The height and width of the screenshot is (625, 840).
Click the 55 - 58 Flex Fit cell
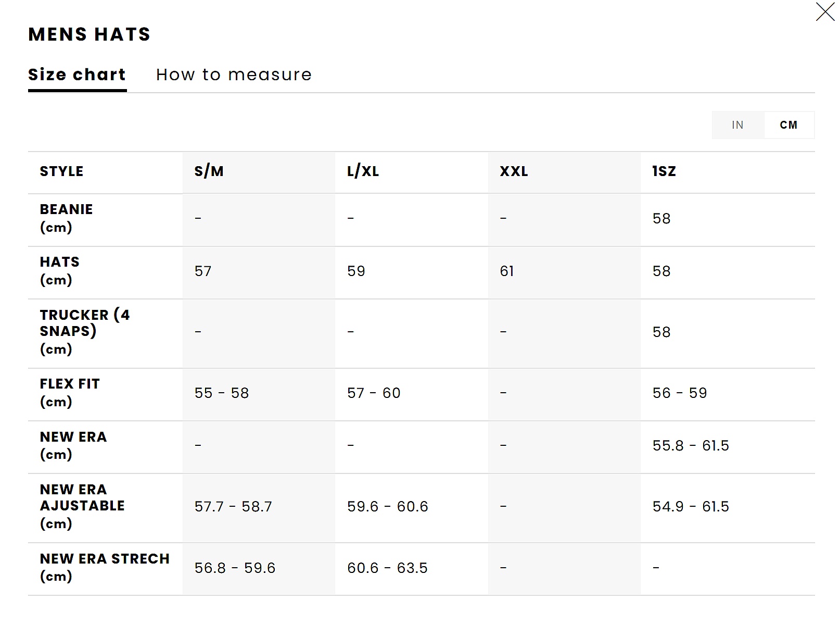[x=222, y=393]
